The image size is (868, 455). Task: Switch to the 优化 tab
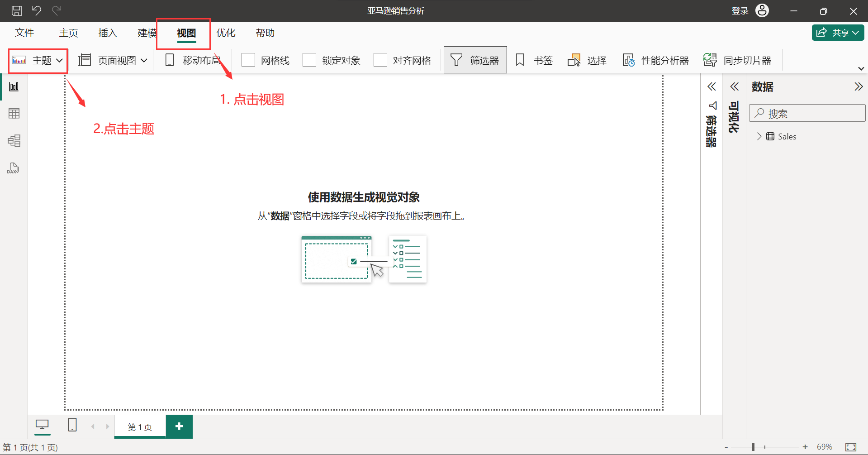click(226, 33)
